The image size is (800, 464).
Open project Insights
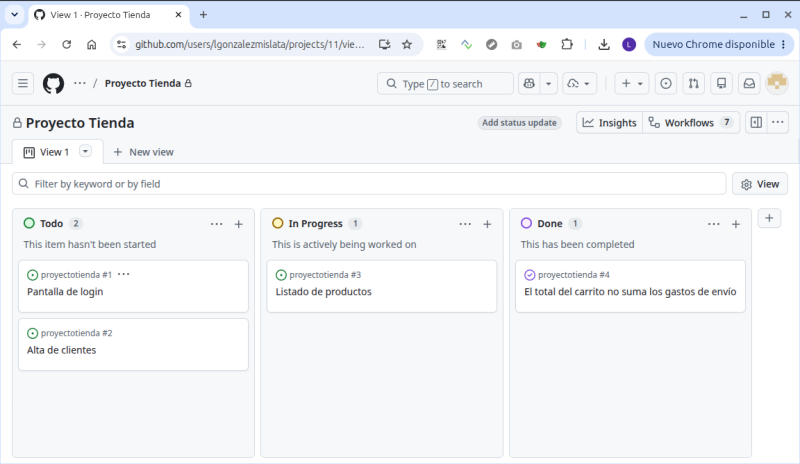click(x=610, y=123)
